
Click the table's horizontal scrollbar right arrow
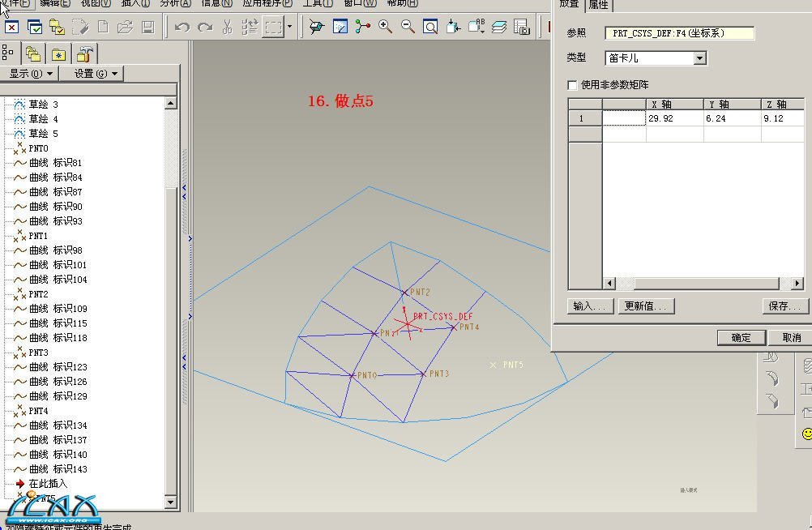click(797, 283)
